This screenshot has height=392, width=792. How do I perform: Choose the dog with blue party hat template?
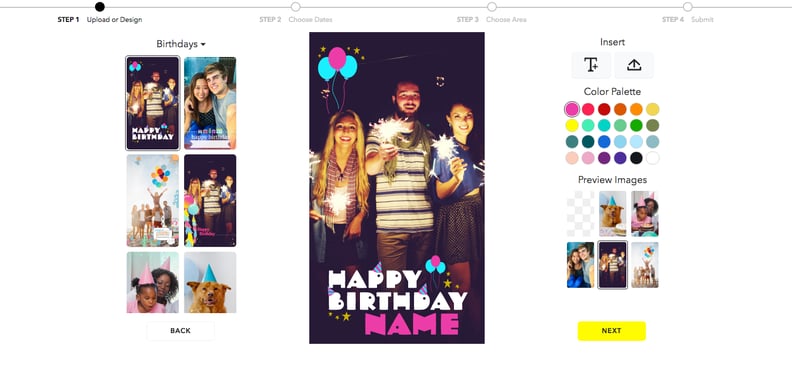pos(210,282)
